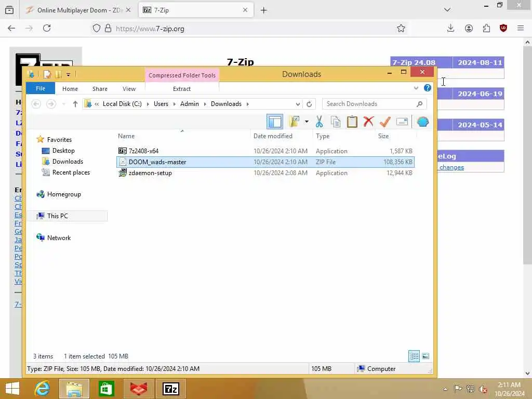Click the orange checkmark Properties icon

[x=385, y=122]
